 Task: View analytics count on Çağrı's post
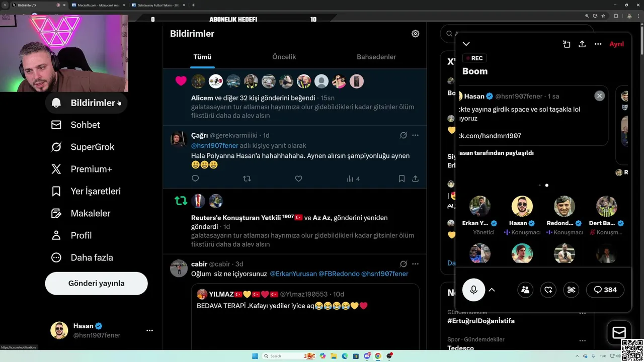[353, 178]
